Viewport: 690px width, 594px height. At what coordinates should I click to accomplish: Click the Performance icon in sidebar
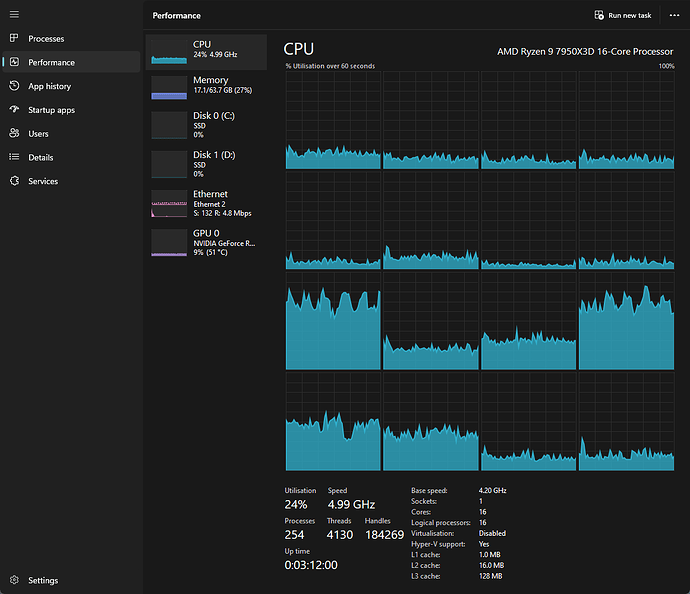(x=14, y=62)
